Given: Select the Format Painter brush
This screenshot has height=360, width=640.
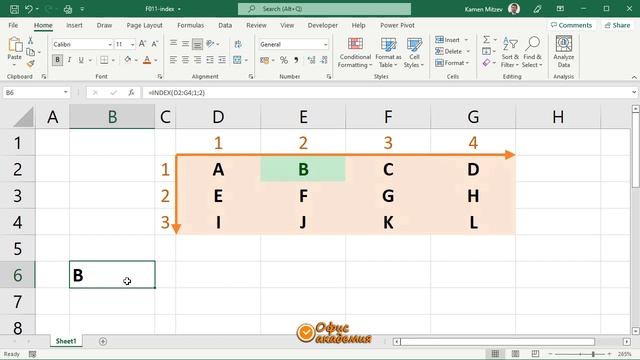Looking at the screenshot, I should click(30, 63).
